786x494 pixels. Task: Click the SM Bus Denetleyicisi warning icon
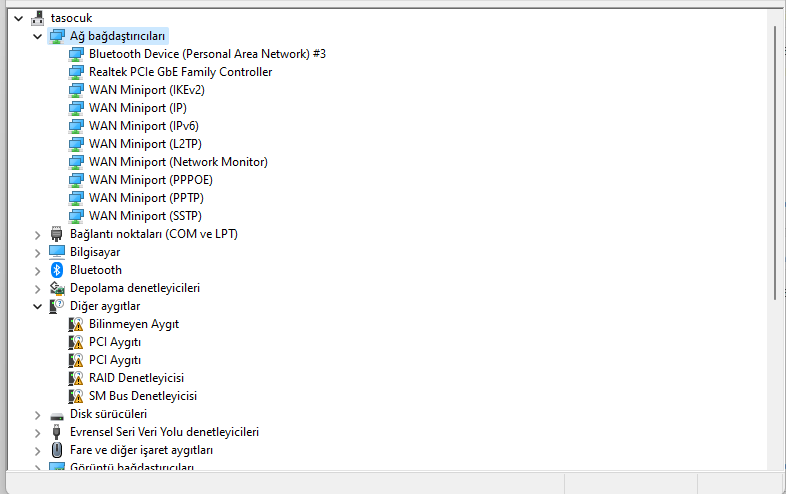click(76, 396)
